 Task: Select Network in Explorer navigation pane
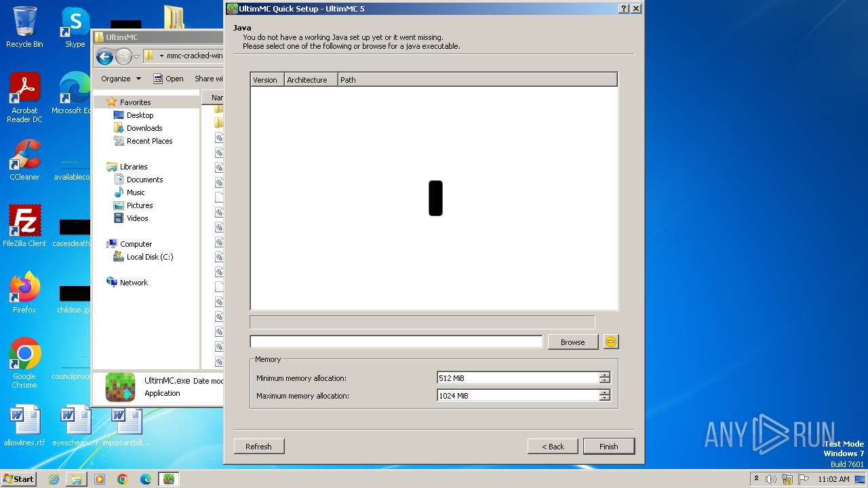click(x=134, y=283)
